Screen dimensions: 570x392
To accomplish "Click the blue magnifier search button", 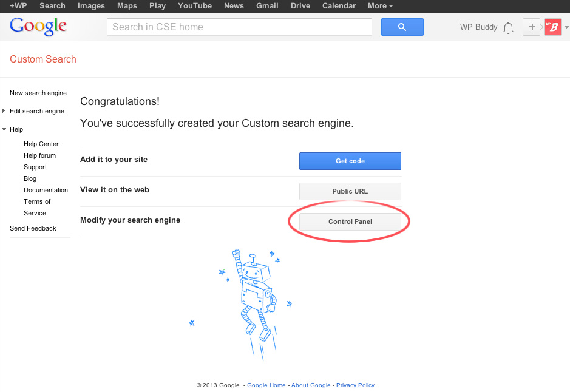I will (402, 27).
